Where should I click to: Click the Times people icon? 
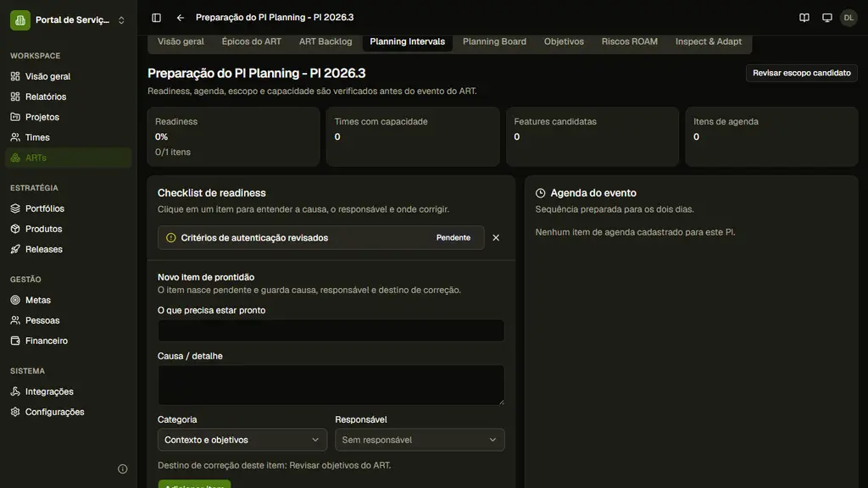pos(15,137)
